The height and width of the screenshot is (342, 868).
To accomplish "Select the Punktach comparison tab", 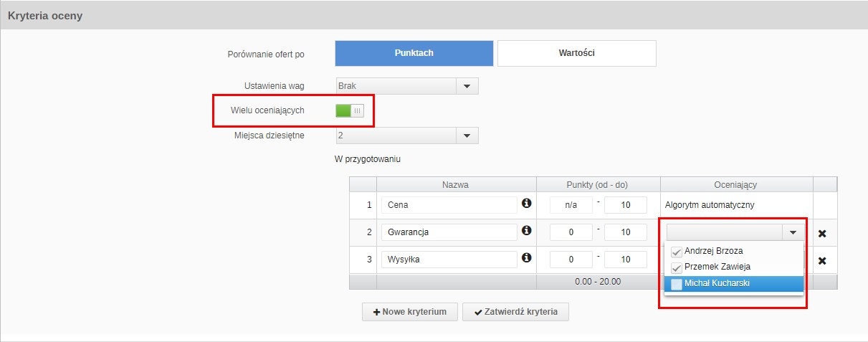I will pyautogui.click(x=414, y=53).
